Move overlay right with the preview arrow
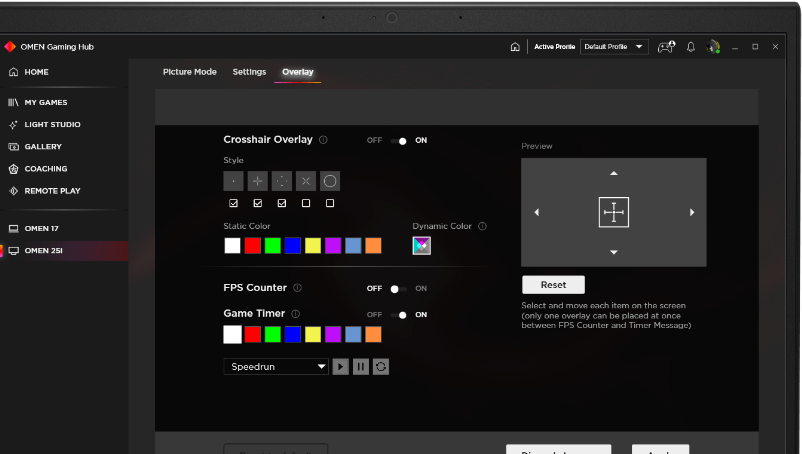802x454 pixels. tap(692, 212)
